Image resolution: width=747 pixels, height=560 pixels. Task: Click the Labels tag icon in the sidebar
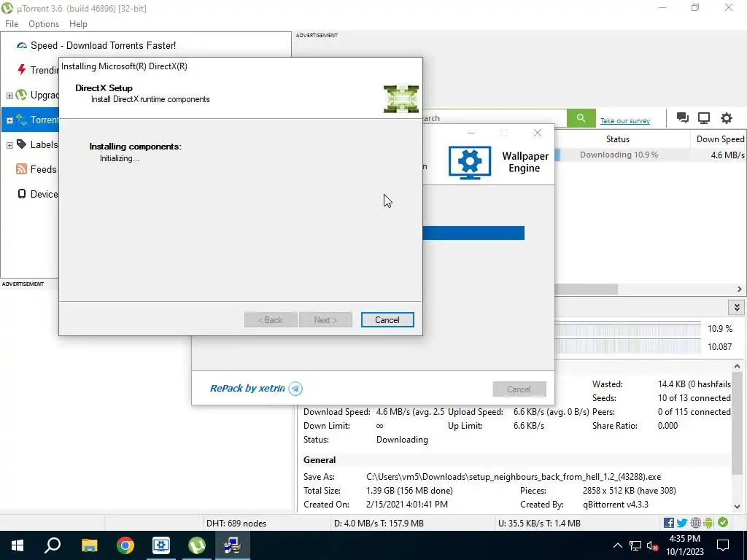tap(21, 144)
